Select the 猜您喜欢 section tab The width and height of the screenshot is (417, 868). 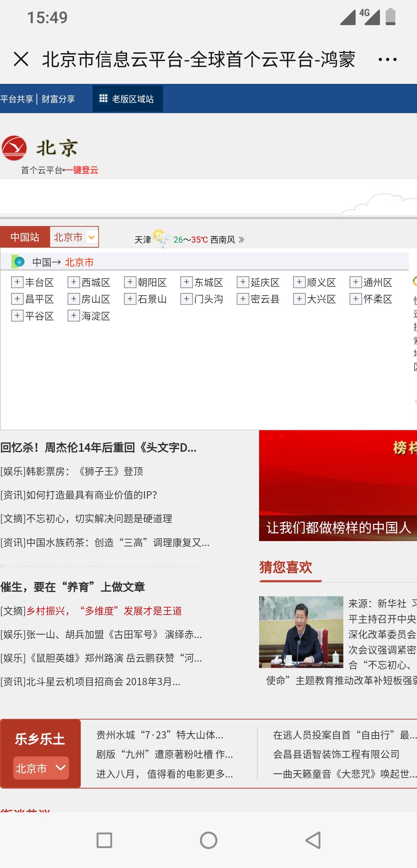coord(286,567)
